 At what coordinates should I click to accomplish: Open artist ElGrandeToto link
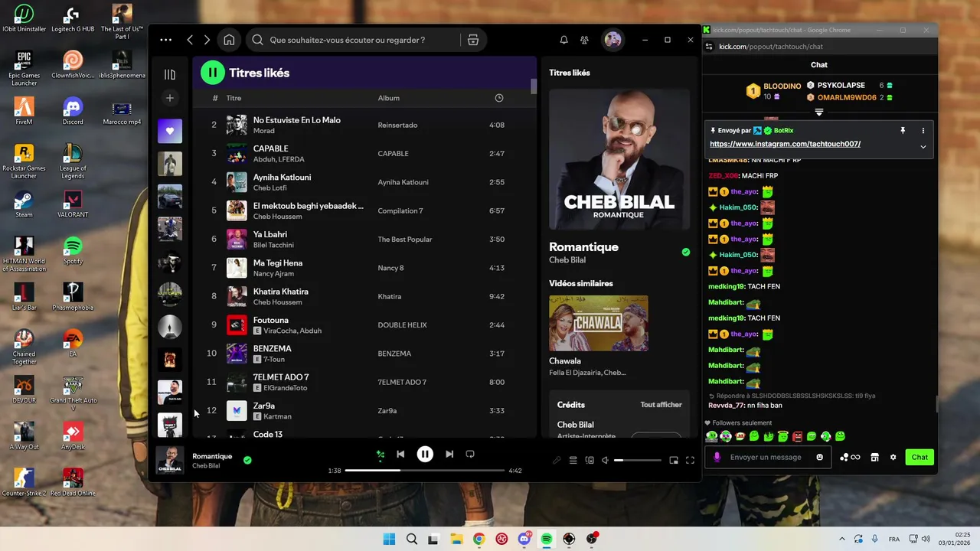tap(285, 388)
